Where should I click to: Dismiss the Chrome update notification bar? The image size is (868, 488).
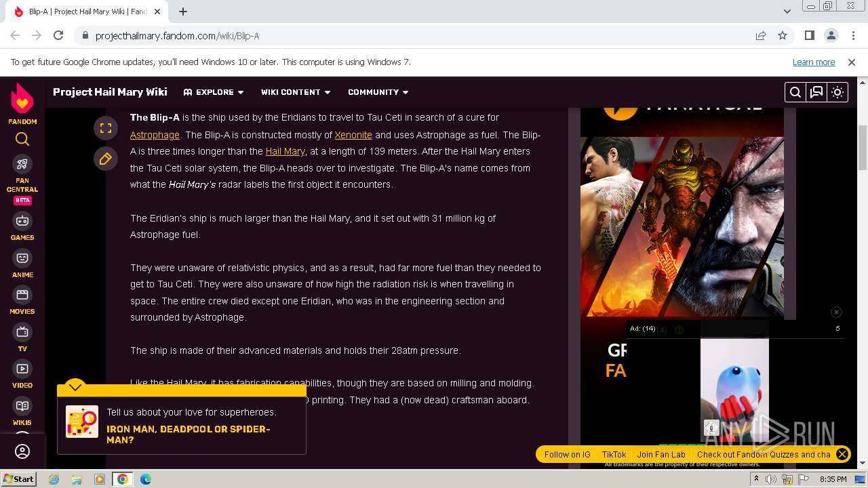pos(852,62)
